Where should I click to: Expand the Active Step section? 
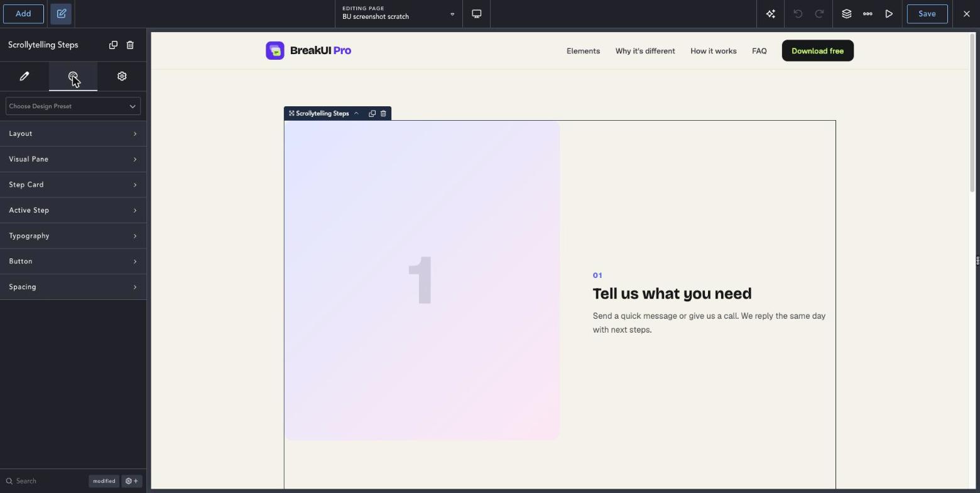(x=73, y=210)
